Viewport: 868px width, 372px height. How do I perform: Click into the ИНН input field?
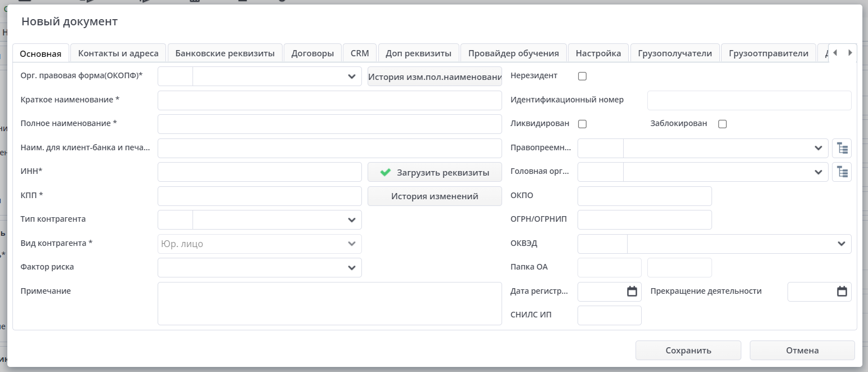(x=259, y=172)
